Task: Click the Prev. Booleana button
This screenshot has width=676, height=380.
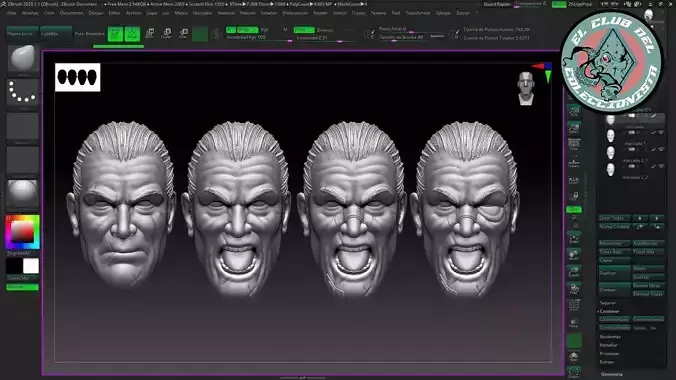Action: click(x=89, y=34)
